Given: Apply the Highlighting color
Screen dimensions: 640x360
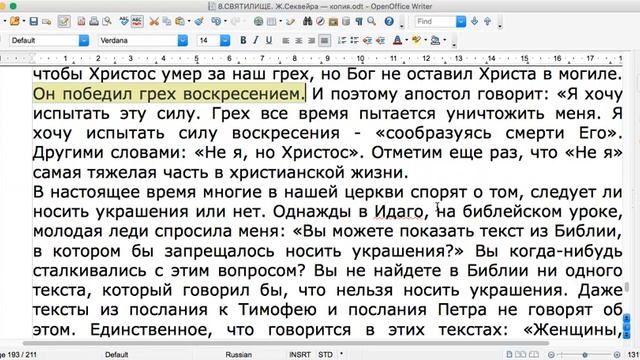Looking at the screenshot, I should coord(416,40).
